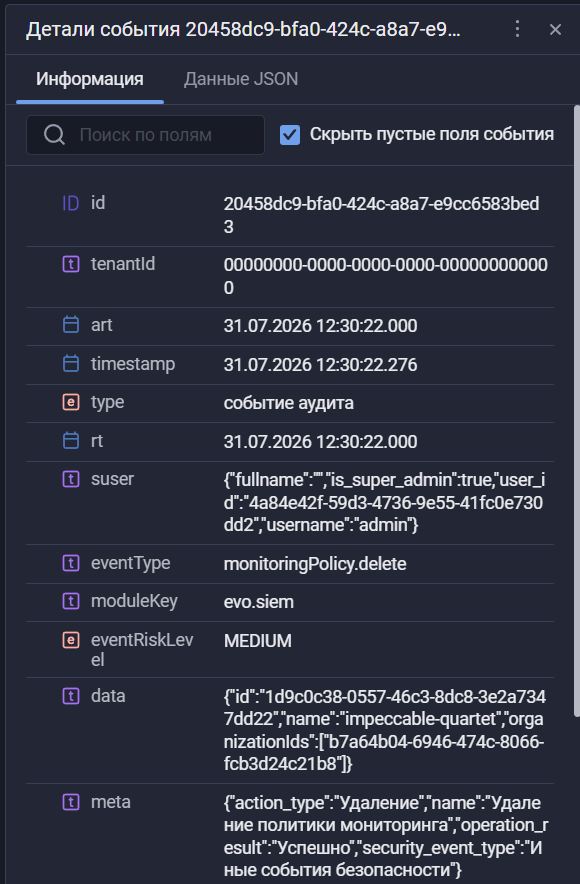Click the calendar icon beside timestamp
580x884 pixels.
point(70,364)
